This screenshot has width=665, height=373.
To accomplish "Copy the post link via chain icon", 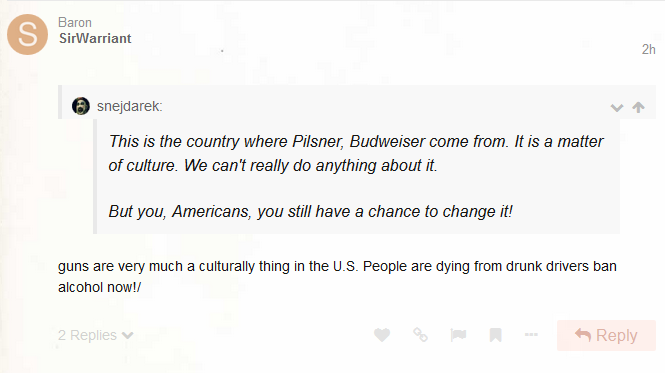I will (x=420, y=335).
